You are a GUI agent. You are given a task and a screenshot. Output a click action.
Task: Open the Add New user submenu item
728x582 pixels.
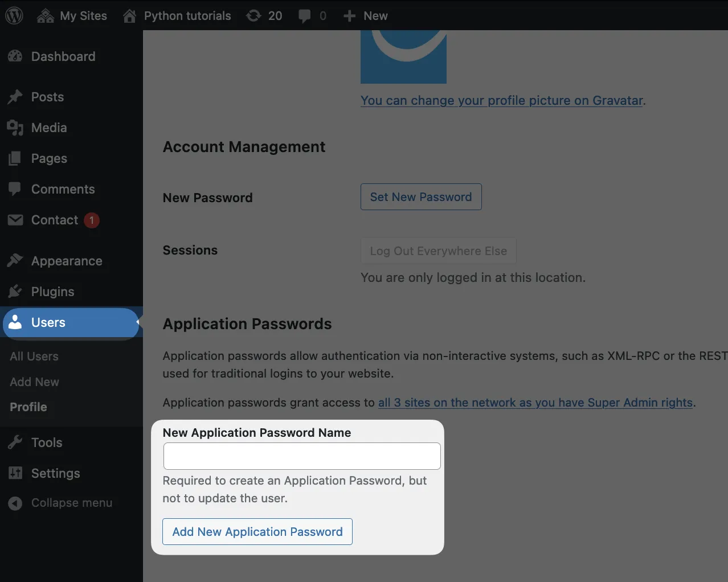pos(34,382)
